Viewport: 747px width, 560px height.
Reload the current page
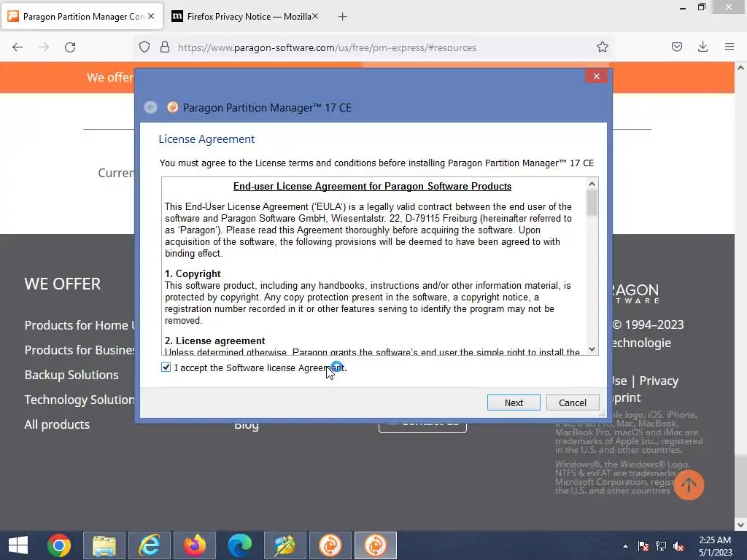(70, 47)
